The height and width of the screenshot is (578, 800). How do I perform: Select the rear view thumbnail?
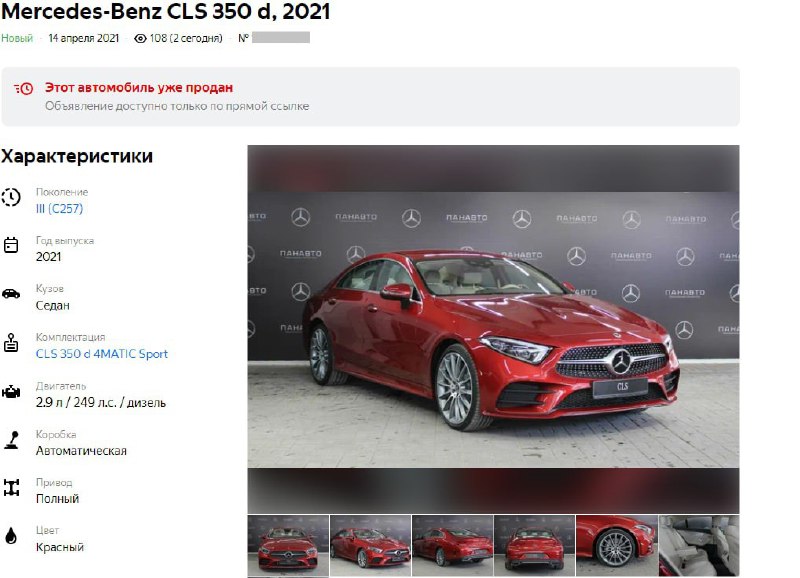(x=534, y=545)
